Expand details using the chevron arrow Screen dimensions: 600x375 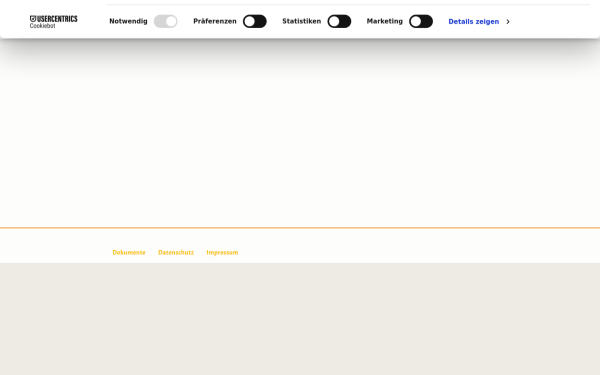pos(508,22)
